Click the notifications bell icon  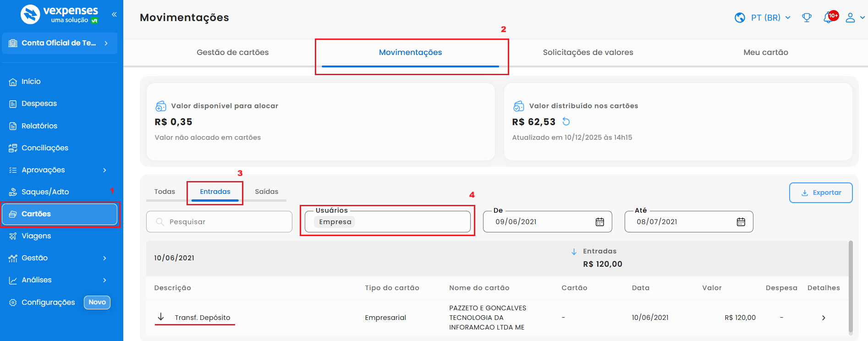click(828, 18)
